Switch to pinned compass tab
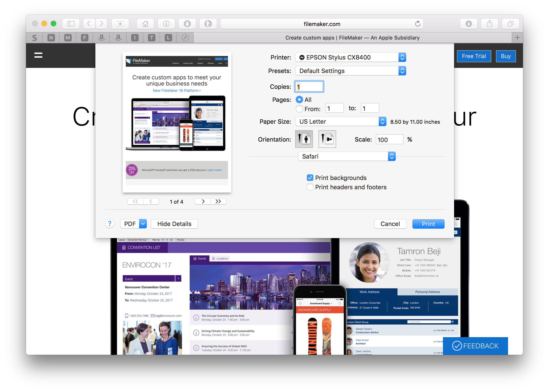Image resolution: width=549 pixels, height=392 pixels. (185, 38)
